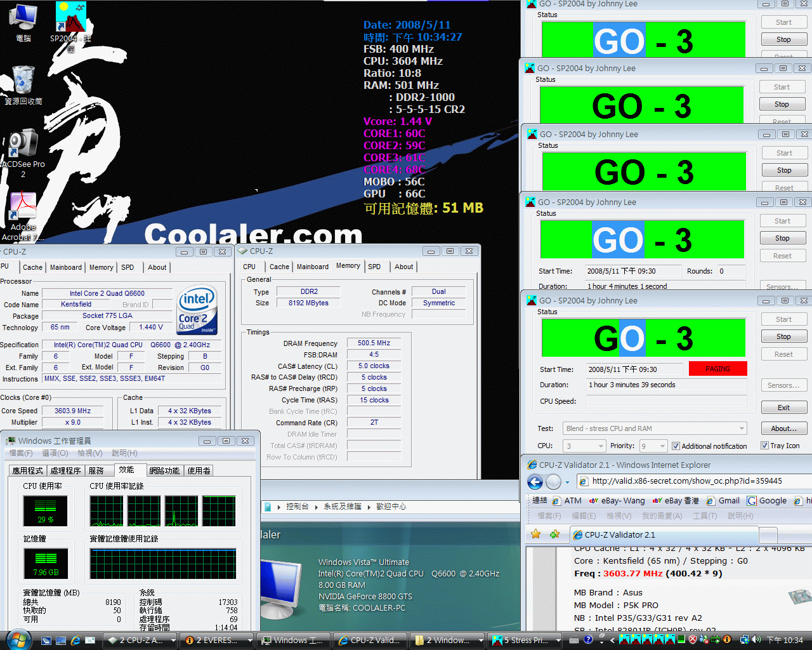Viewport: 812px width, 650px height.
Task: Click the motherboard image on the Validator page
Action: point(799,597)
